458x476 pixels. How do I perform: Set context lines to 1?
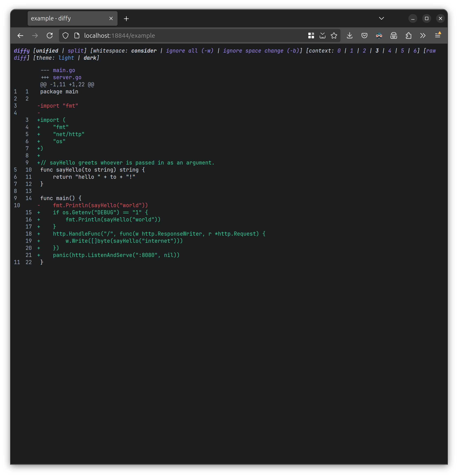(x=352, y=51)
